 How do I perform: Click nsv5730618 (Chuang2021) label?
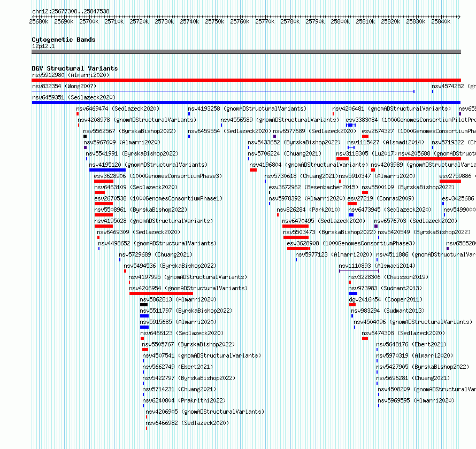301,176
